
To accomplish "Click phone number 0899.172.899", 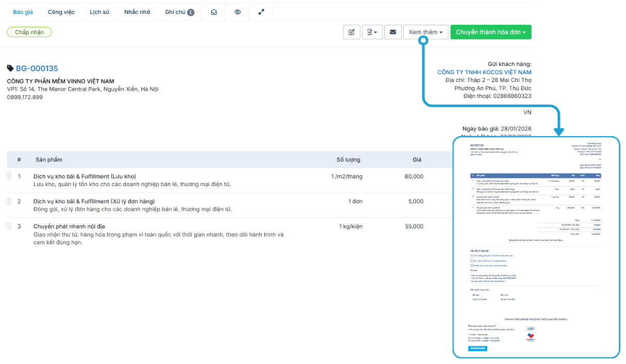I will [x=25, y=97].
